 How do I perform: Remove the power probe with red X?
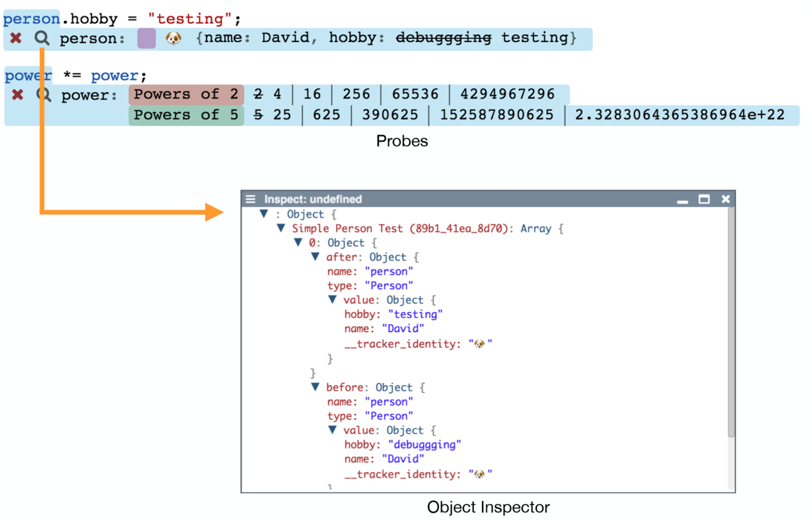[18, 95]
